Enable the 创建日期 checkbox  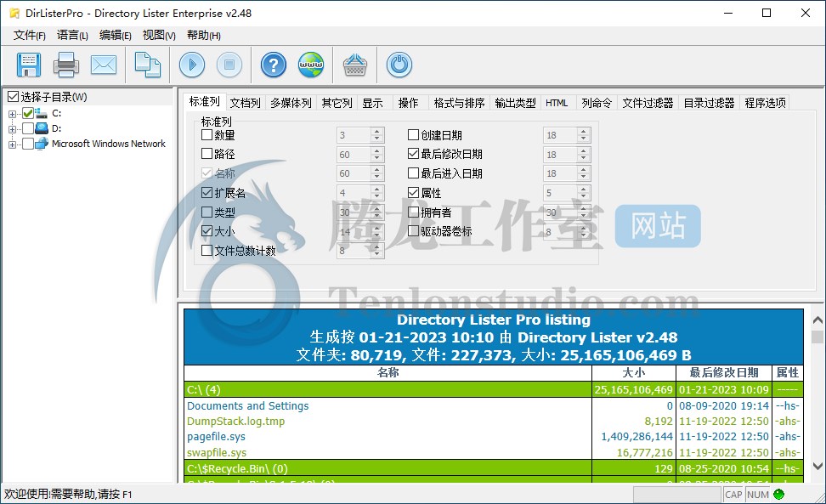pos(413,135)
